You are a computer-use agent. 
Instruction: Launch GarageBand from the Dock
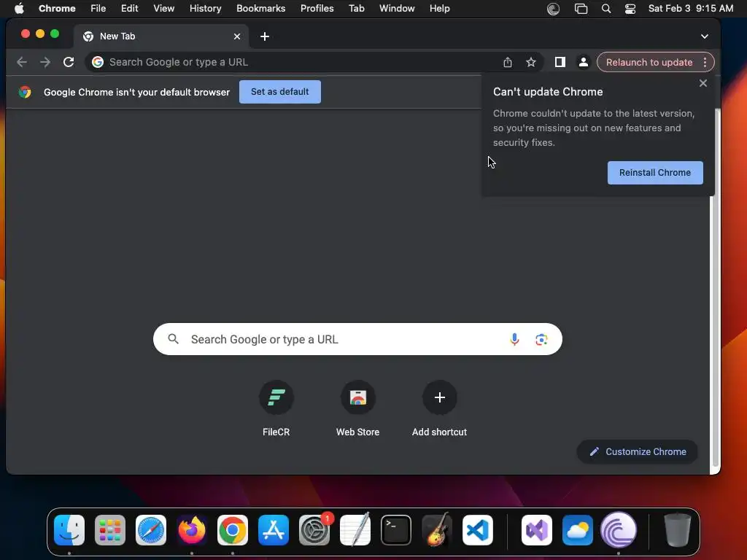437,529
